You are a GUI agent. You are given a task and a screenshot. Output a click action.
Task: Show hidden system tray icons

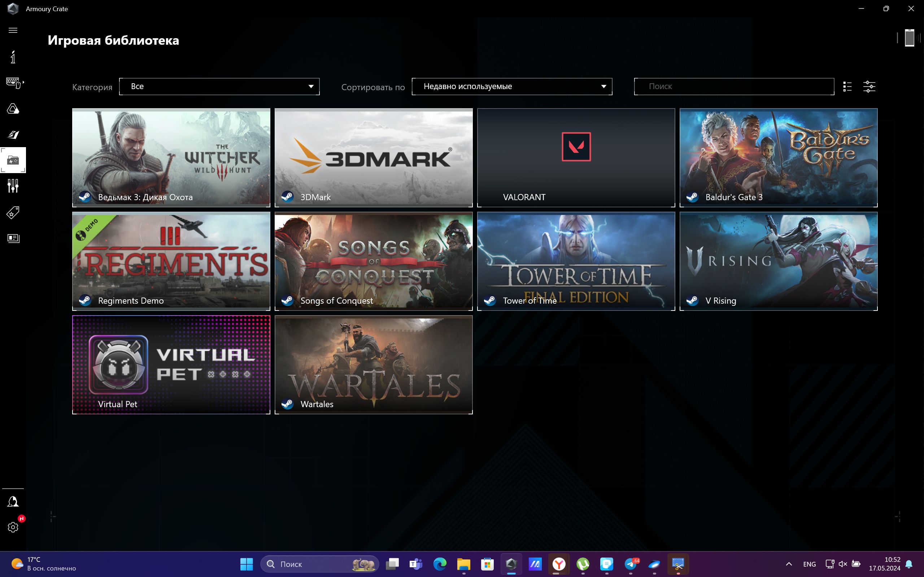(789, 564)
